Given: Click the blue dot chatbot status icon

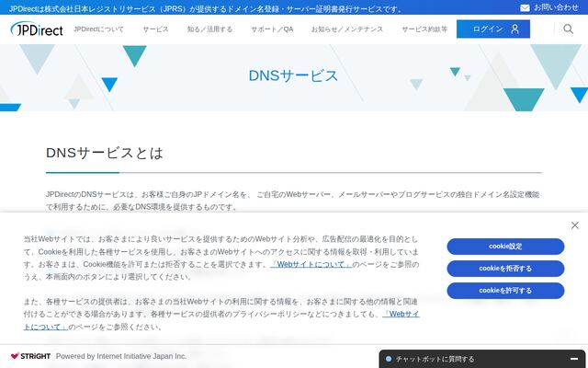Looking at the screenshot, I should pos(389,359).
